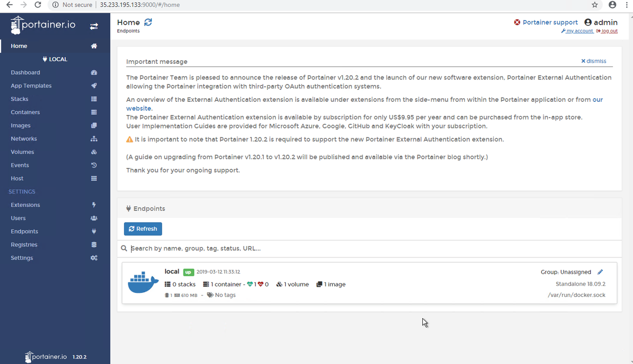Click the Volumes cubes icon
Viewport: 633px width, 364px height.
tap(94, 152)
